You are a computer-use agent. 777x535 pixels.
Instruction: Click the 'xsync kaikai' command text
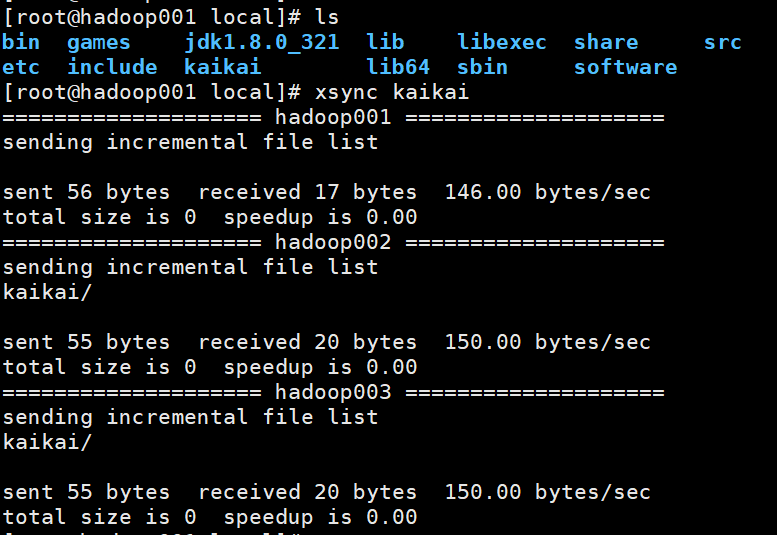click(x=391, y=93)
